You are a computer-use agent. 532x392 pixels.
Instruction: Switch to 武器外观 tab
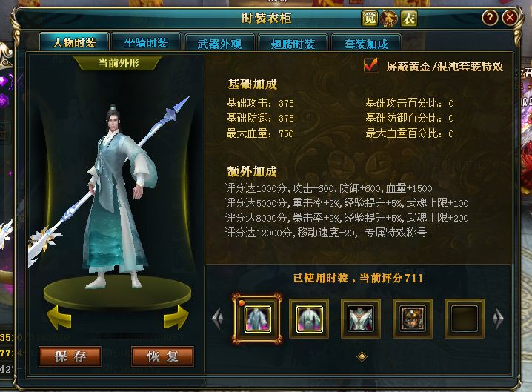pyautogui.click(x=219, y=44)
